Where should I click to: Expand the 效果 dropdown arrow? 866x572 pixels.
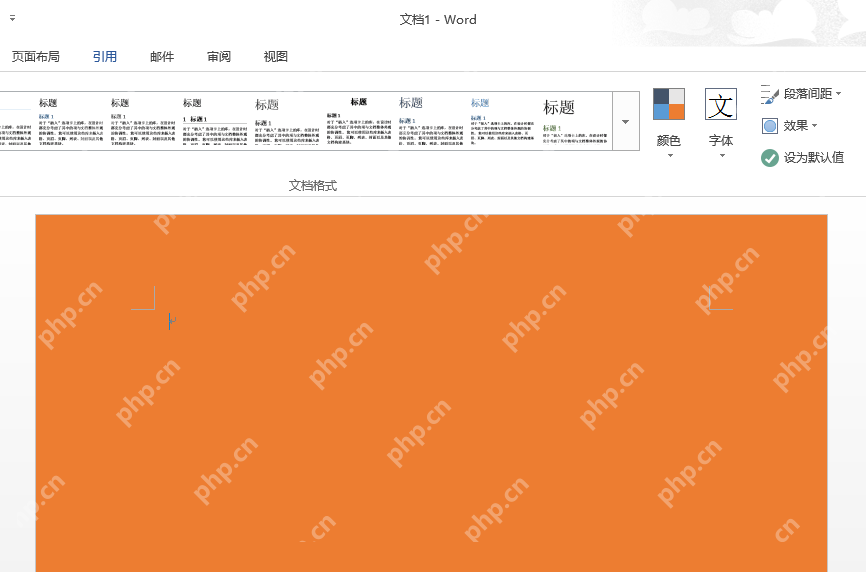814,126
